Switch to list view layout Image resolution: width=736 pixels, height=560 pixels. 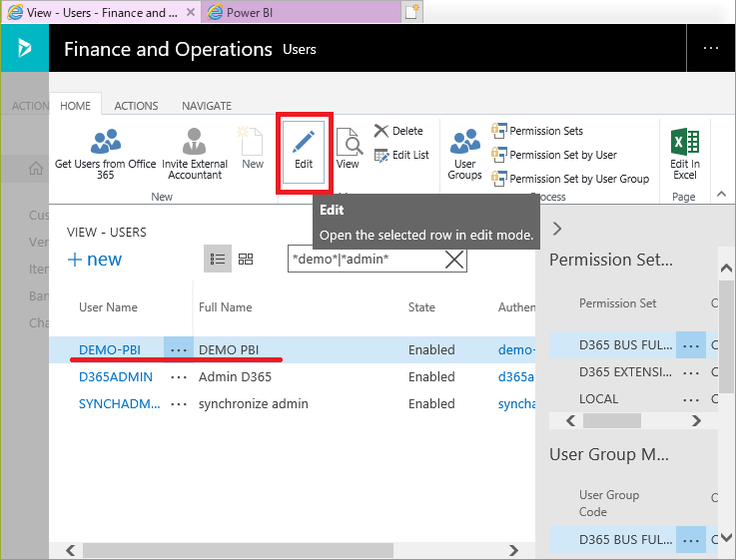[218, 259]
